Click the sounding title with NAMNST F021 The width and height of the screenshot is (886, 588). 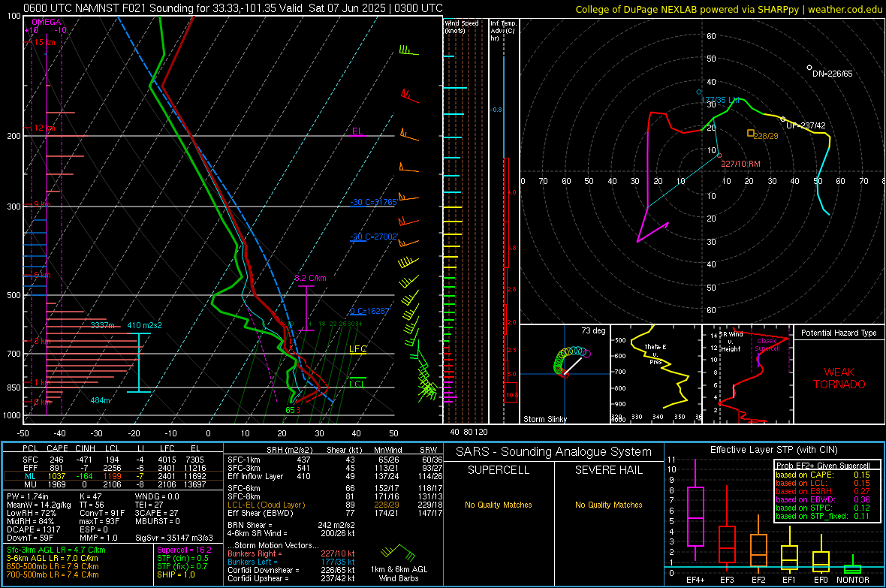pyautogui.click(x=233, y=8)
